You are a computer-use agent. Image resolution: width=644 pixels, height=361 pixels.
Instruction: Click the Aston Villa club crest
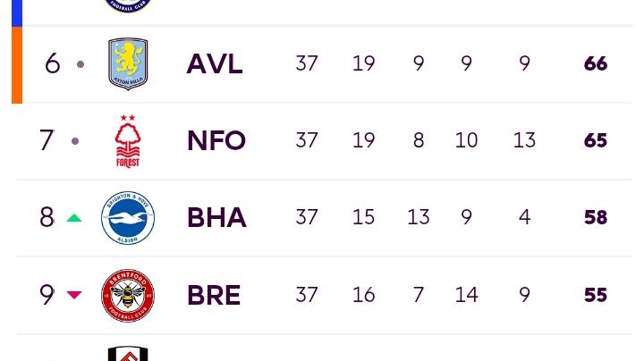tap(128, 63)
